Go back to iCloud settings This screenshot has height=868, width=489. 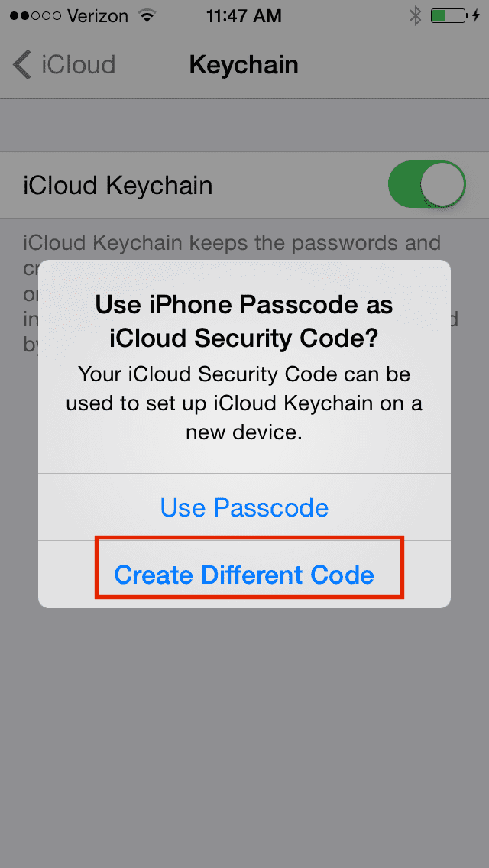pos(64,65)
